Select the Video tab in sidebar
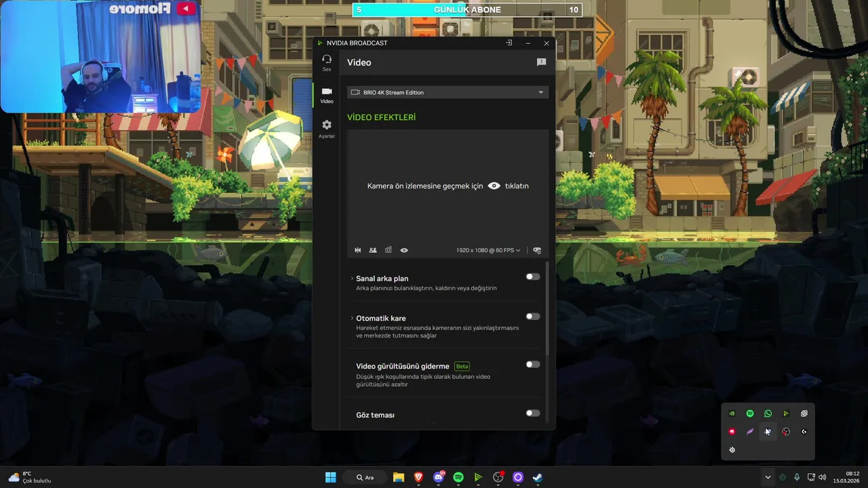 click(327, 95)
